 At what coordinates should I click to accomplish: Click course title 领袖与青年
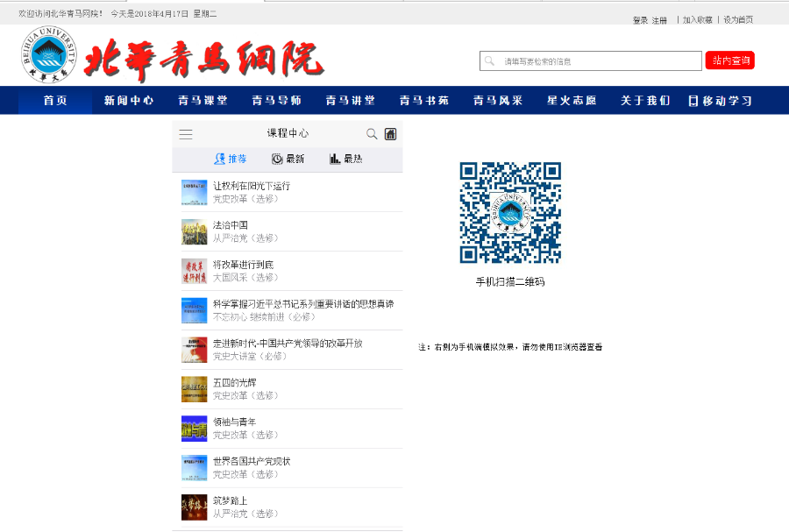click(x=234, y=422)
